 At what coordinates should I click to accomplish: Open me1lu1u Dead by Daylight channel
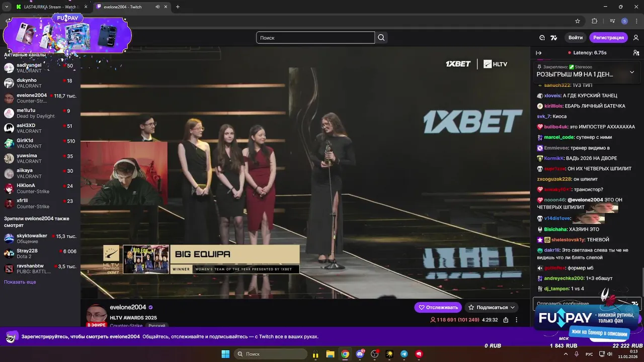point(39,113)
